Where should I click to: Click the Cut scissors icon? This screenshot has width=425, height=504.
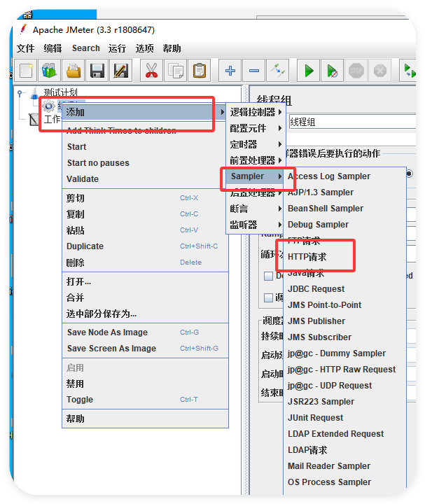(x=151, y=71)
